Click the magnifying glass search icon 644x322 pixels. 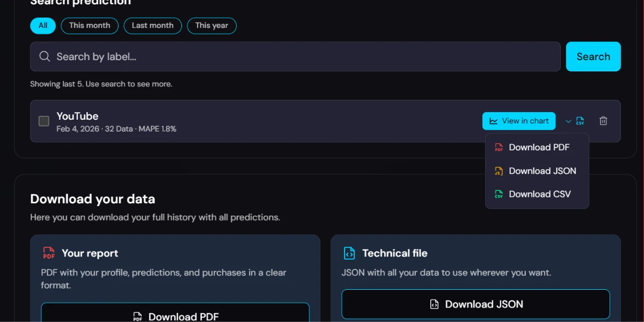click(x=45, y=56)
